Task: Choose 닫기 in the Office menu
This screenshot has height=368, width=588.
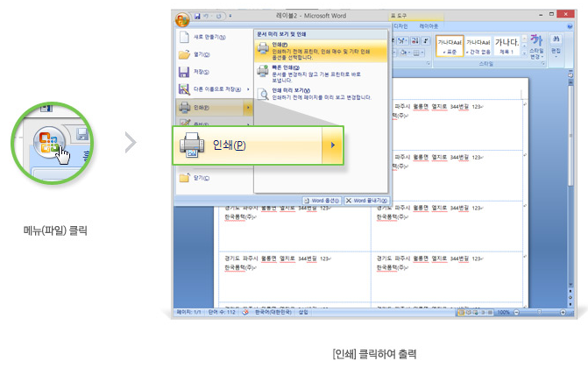Action: 214,178
